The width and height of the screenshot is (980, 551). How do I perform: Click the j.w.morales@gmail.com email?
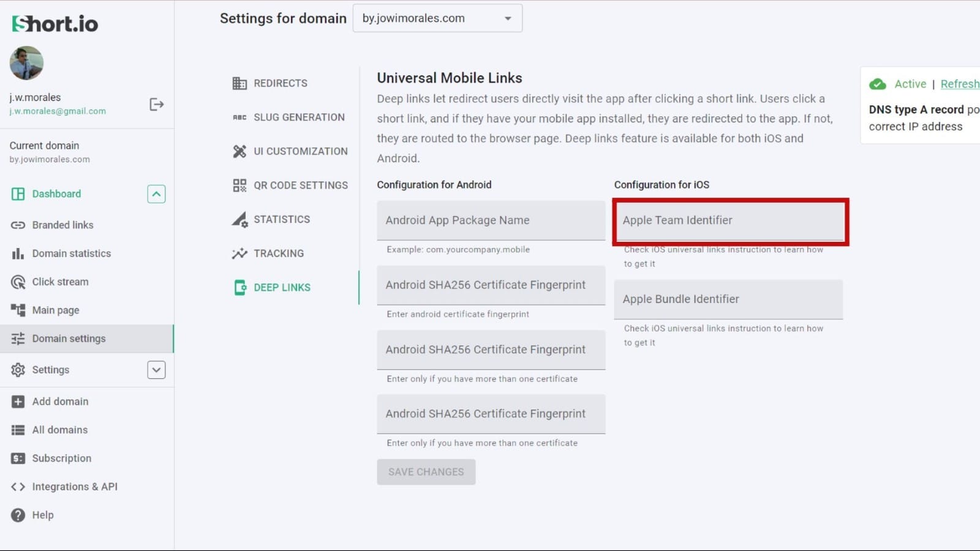[58, 111]
